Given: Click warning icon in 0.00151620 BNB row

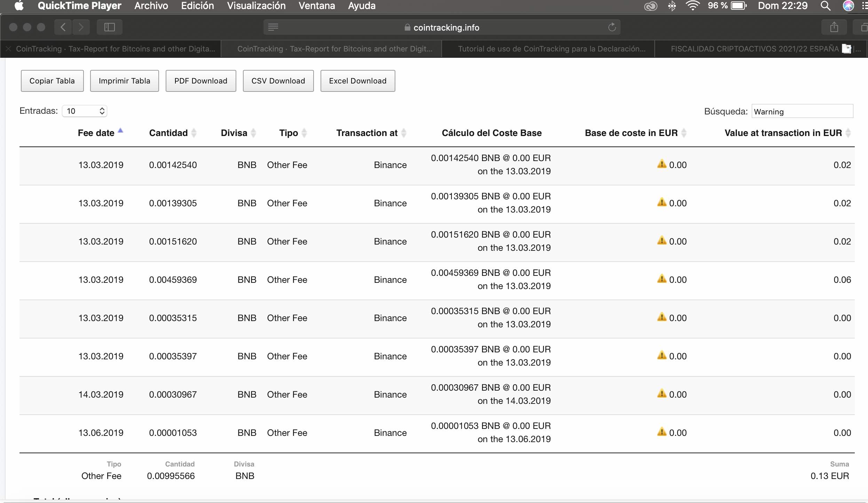Looking at the screenshot, I should click(x=662, y=240).
